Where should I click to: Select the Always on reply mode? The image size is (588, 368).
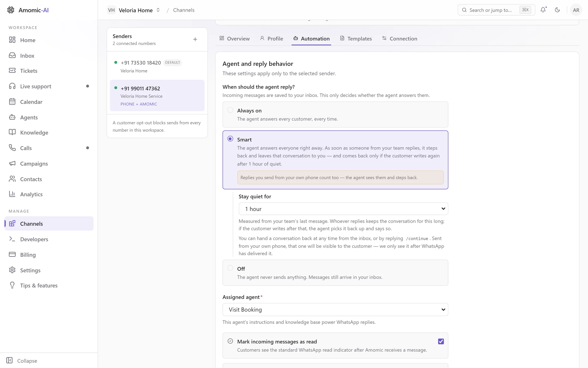335,114
